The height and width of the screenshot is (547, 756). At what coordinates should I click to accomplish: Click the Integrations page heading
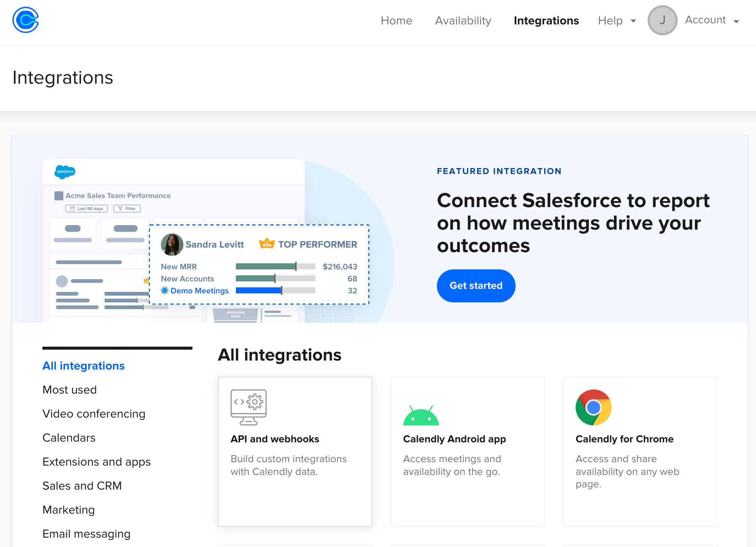click(x=63, y=78)
